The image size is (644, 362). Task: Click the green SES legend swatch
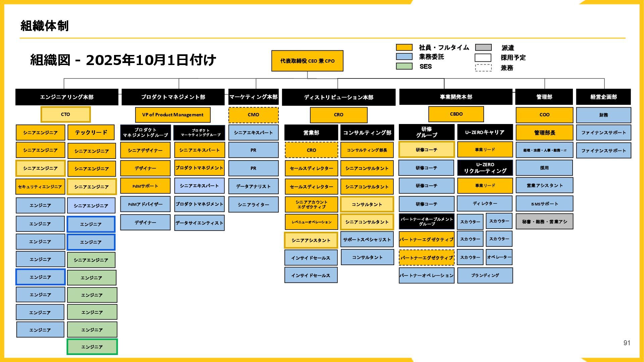(x=404, y=66)
